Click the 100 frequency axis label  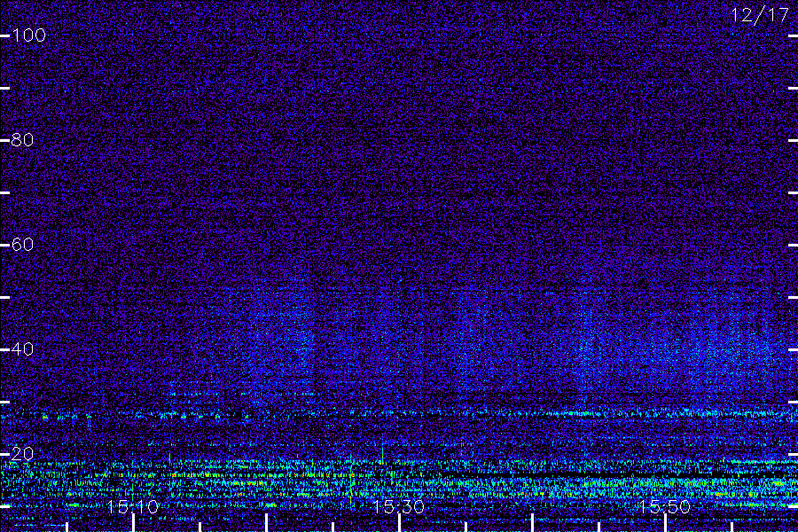point(29,35)
